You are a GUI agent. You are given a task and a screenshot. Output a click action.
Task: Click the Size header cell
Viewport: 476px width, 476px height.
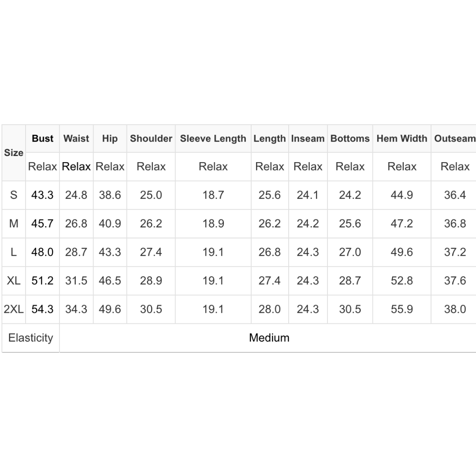coord(14,153)
